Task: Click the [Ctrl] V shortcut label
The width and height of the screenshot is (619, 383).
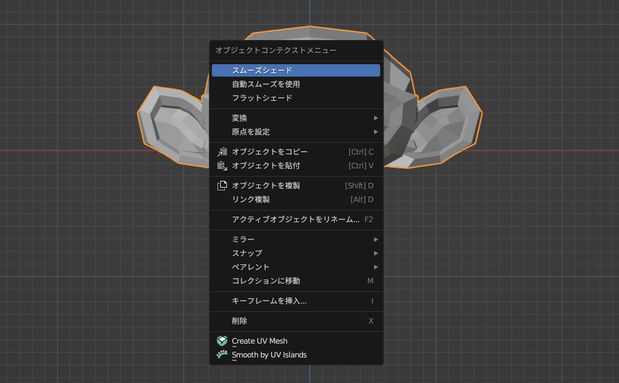Action: click(x=361, y=165)
